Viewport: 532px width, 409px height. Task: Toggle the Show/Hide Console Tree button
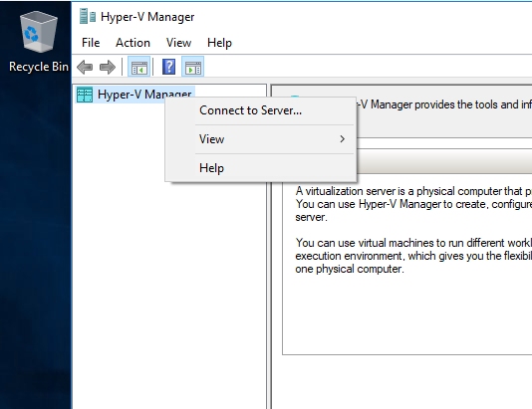[138, 67]
